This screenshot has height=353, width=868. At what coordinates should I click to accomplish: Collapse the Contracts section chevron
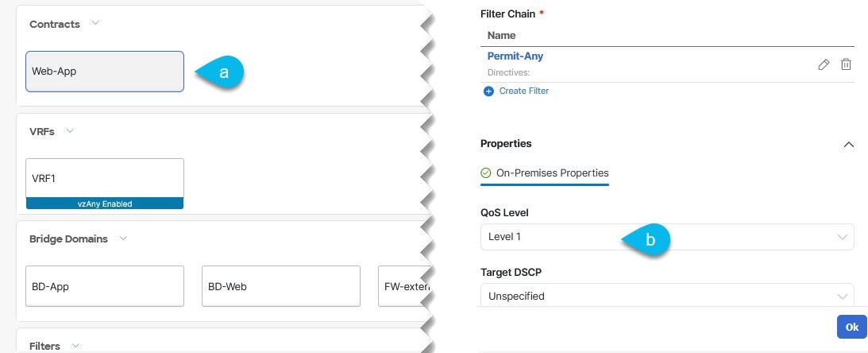coord(95,23)
